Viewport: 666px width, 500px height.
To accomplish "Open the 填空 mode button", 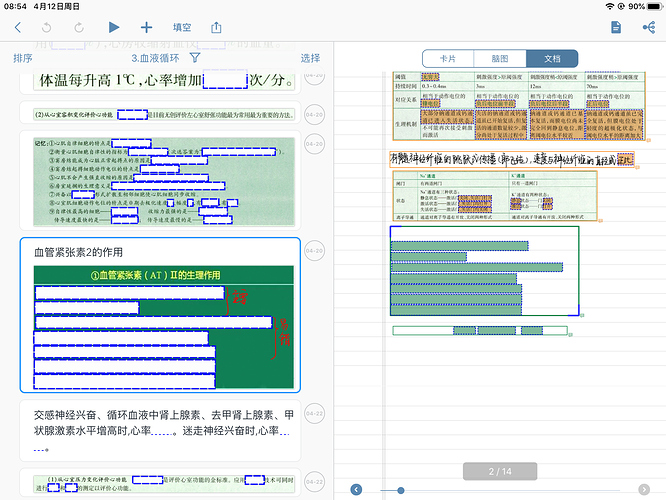I will coord(182,28).
